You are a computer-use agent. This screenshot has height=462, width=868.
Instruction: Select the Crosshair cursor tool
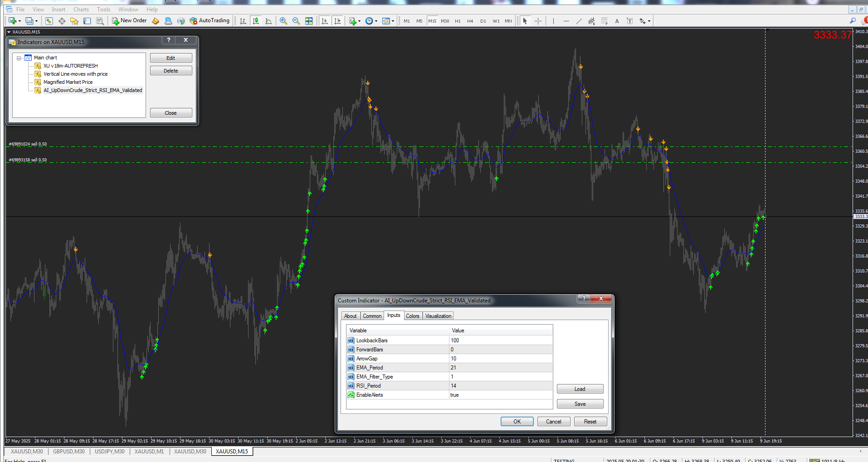[538, 21]
